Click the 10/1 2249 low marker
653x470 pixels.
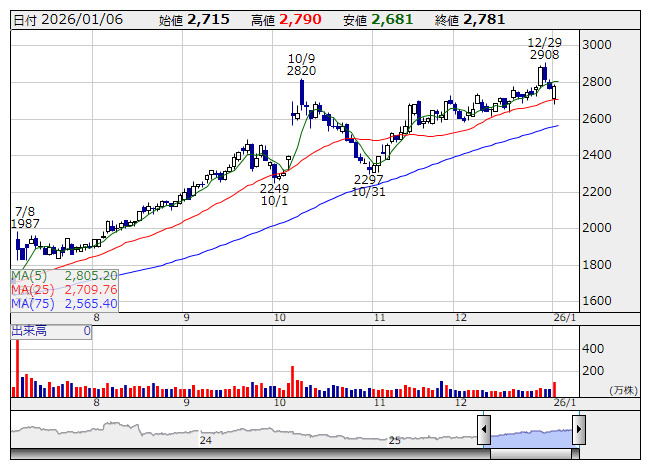click(274, 194)
